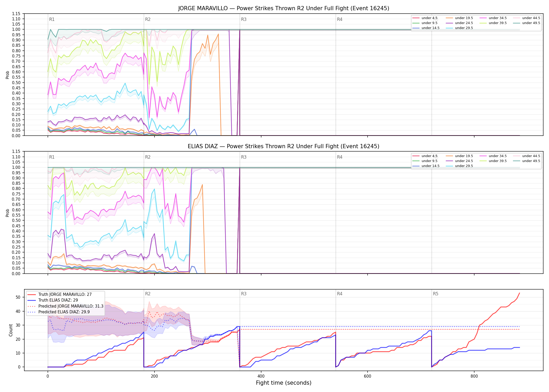Click the JORGE MARAVILLO top chart title
Image resolution: width=549 pixels, height=392 pixels.
click(284, 8)
